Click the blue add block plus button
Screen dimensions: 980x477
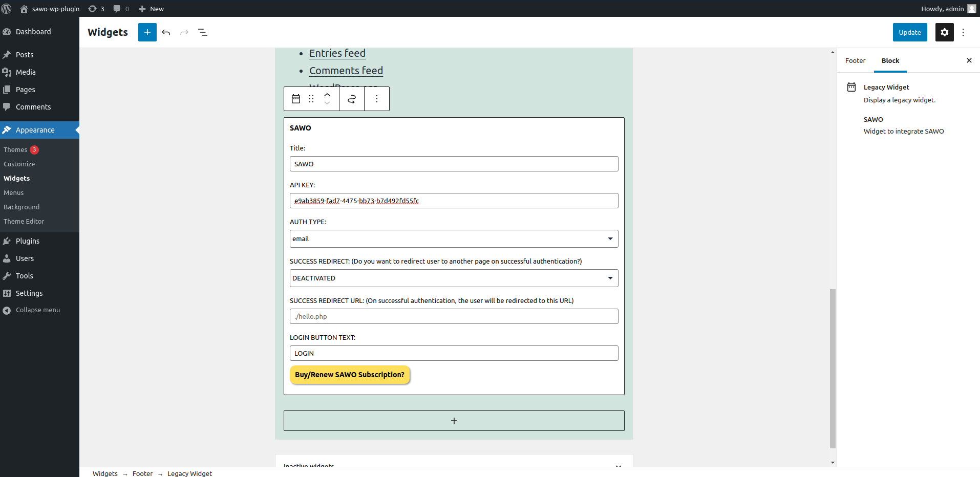pos(147,32)
